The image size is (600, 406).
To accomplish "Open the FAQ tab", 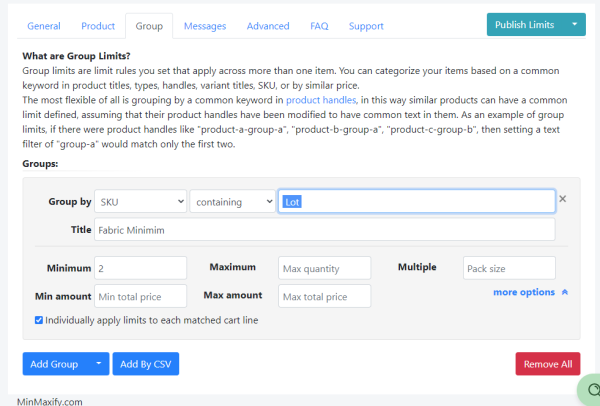I will pyautogui.click(x=319, y=26).
